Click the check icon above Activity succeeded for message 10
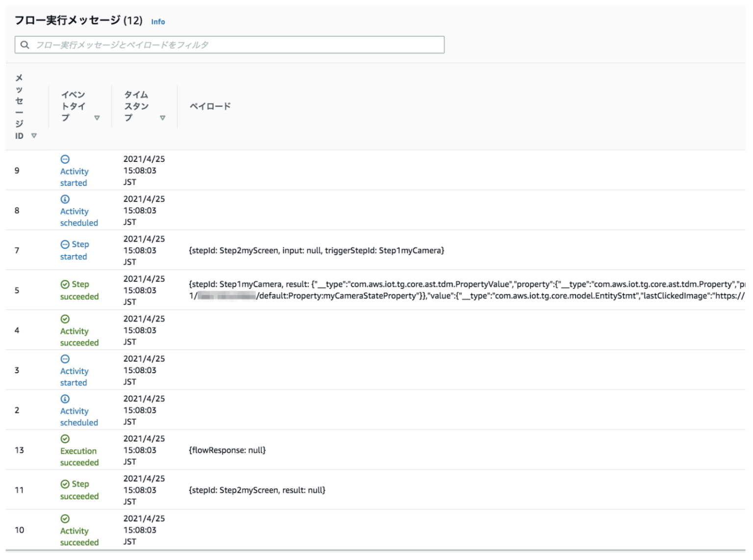Viewport: 753px width, 560px height. click(x=65, y=518)
